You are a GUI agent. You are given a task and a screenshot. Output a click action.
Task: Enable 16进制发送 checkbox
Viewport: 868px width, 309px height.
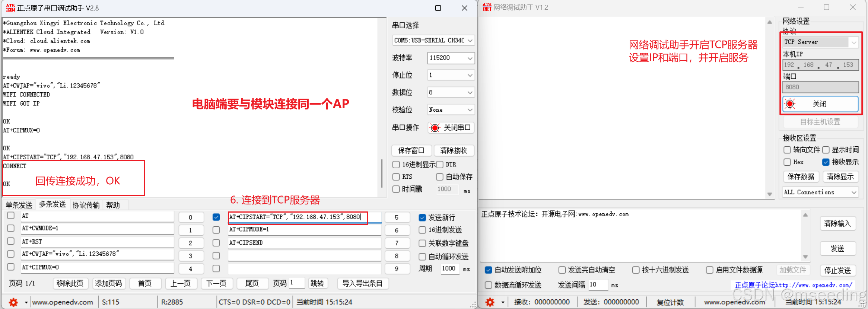click(422, 230)
